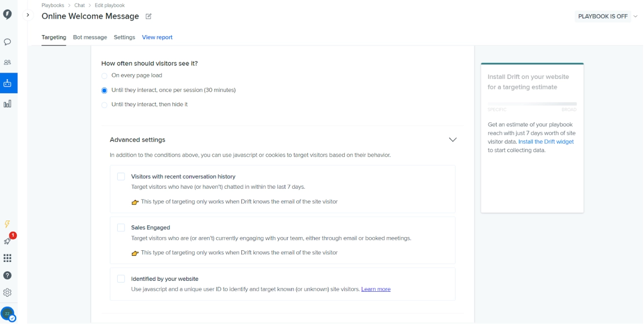This screenshot has height=324, width=644.
Task: Click the 'Online Welcome Message' title
Action: [90, 16]
